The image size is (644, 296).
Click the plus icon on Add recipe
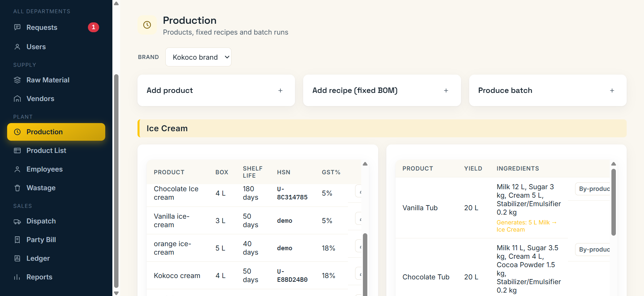tap(446, 91)
